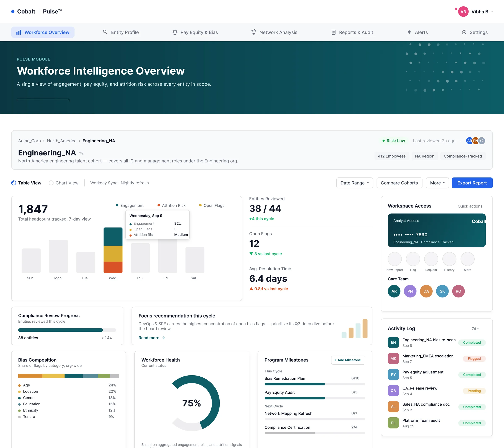Click the Analyst Access card
Image resolution: width=504 pixels, height=448 pixels.
[x=436, y=230]
